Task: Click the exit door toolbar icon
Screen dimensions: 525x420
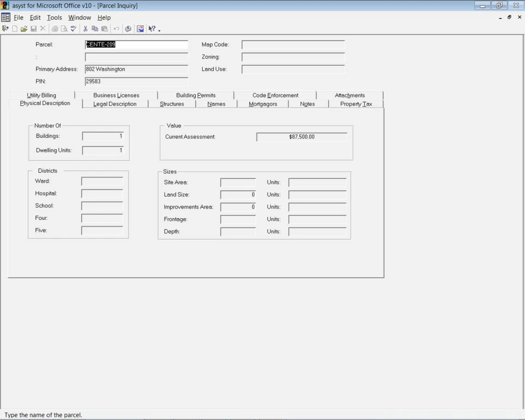Action: (x=5, y=29)
